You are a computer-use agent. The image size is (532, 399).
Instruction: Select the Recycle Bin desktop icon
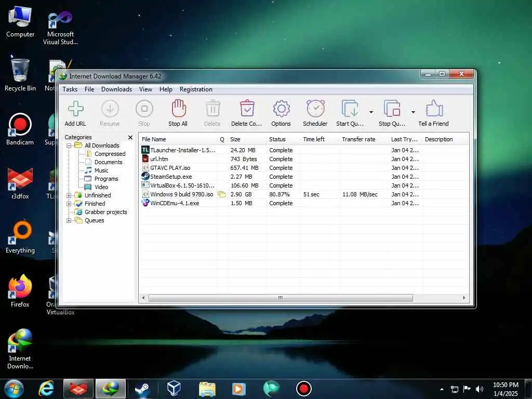20,74
